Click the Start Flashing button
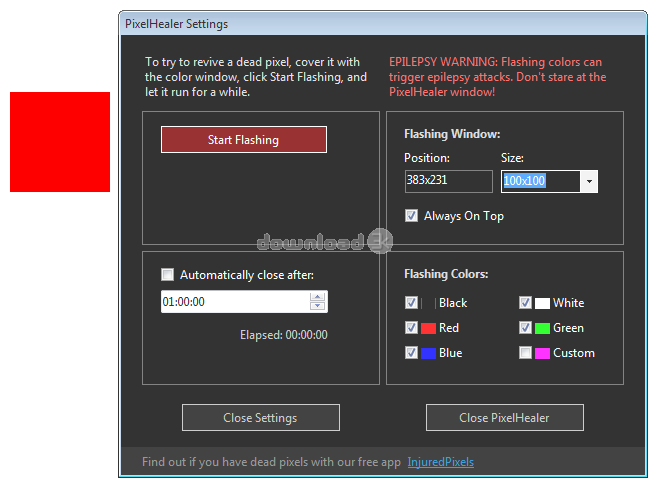The image size is (651, 483). pyautogui.click(x=244, y=140)
